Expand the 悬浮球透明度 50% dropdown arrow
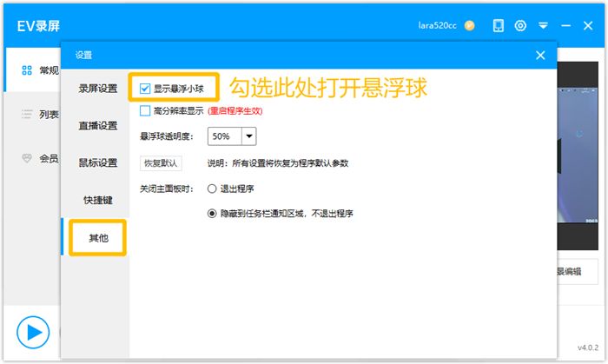Viewport: 608px width, 364px height. click(x=249, y=136)
